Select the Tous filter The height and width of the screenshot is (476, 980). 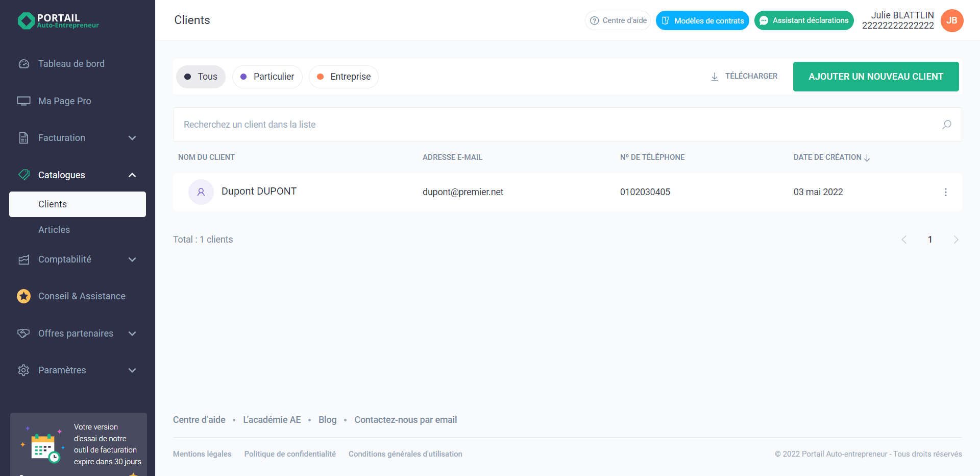point(201,77)
